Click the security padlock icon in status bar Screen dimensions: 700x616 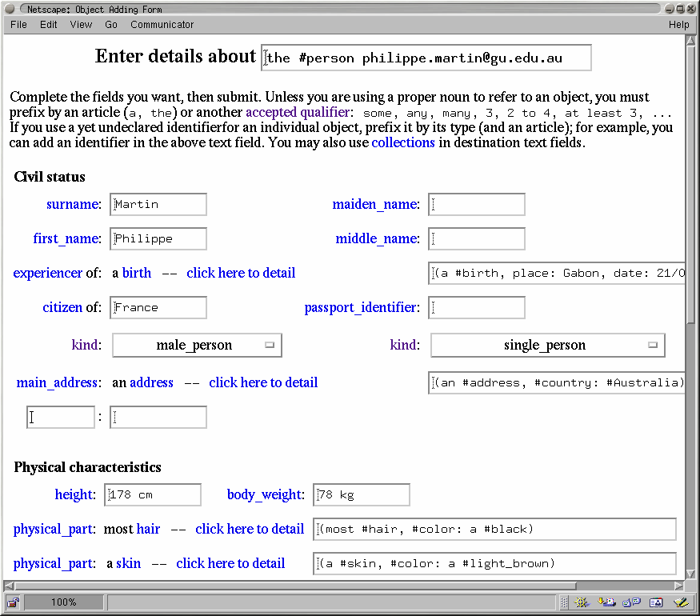14,602
